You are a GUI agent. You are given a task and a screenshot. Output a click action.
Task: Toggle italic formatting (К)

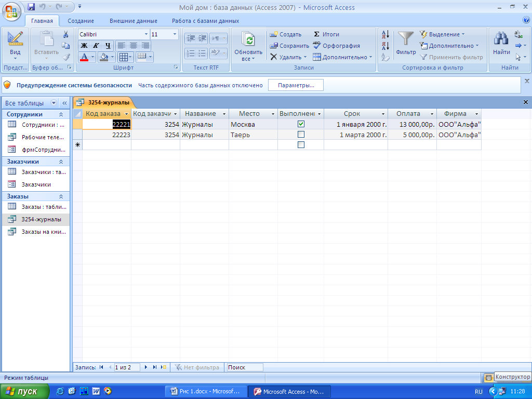96,46
